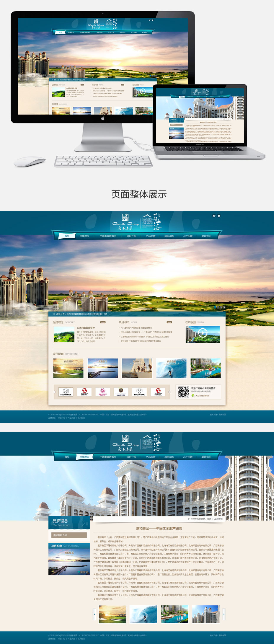Click the left arrow of partner logo carousel

[54, 392]
